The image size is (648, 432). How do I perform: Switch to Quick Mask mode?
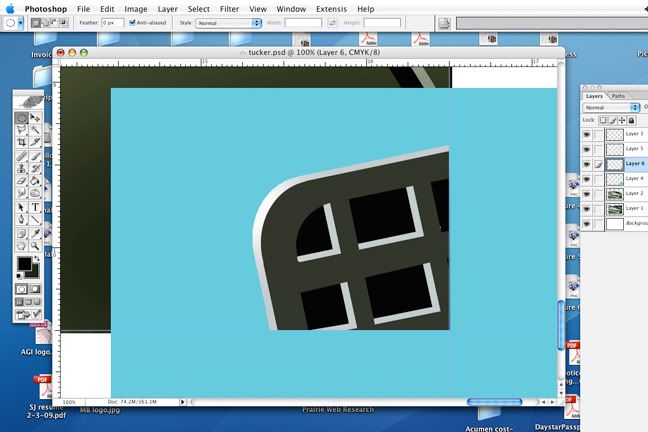coord(35,289)
